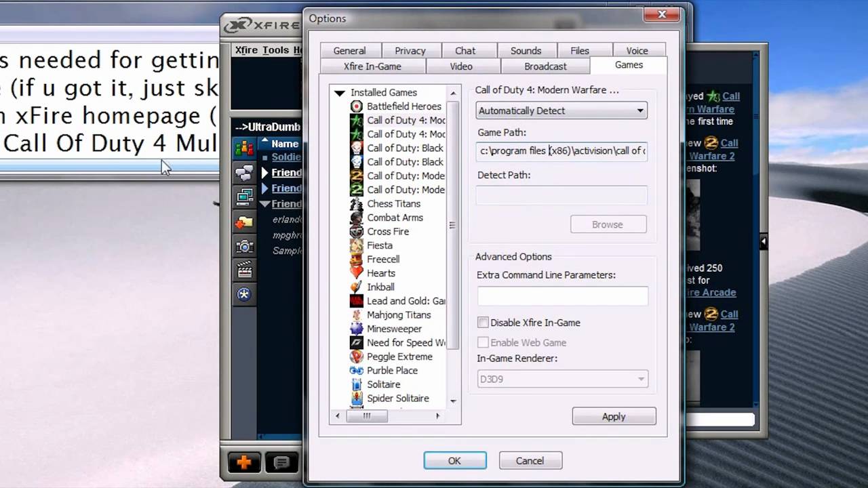Collapse the Installed Games tree
Screen dimensions: 868x488
coord(339,93)
